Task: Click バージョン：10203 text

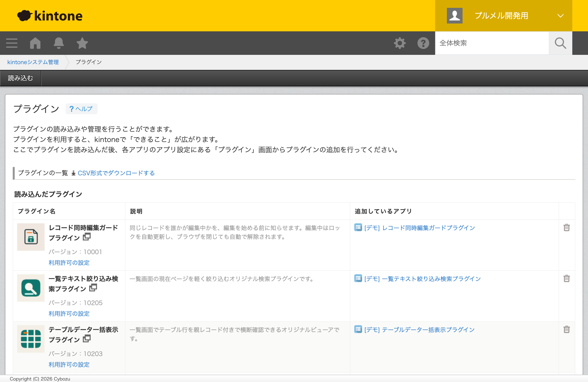Action: [x=75, y=354]
